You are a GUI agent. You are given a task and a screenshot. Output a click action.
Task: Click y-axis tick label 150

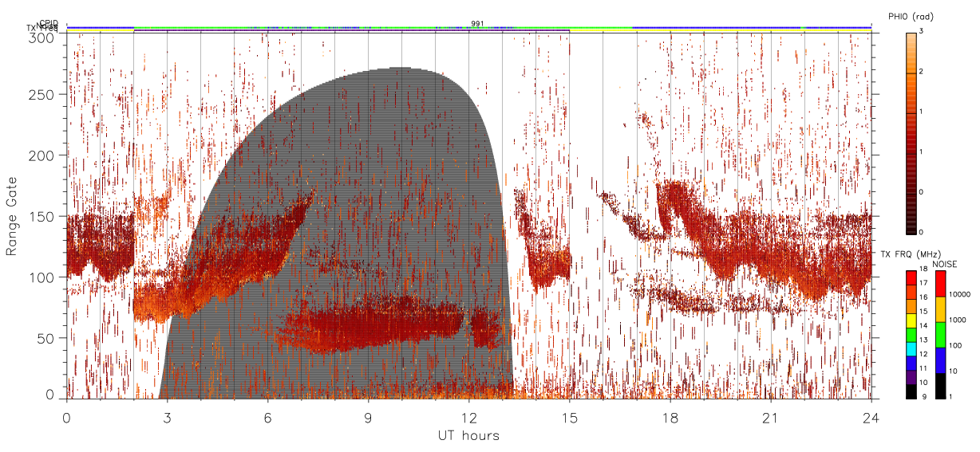pos(40,216)
